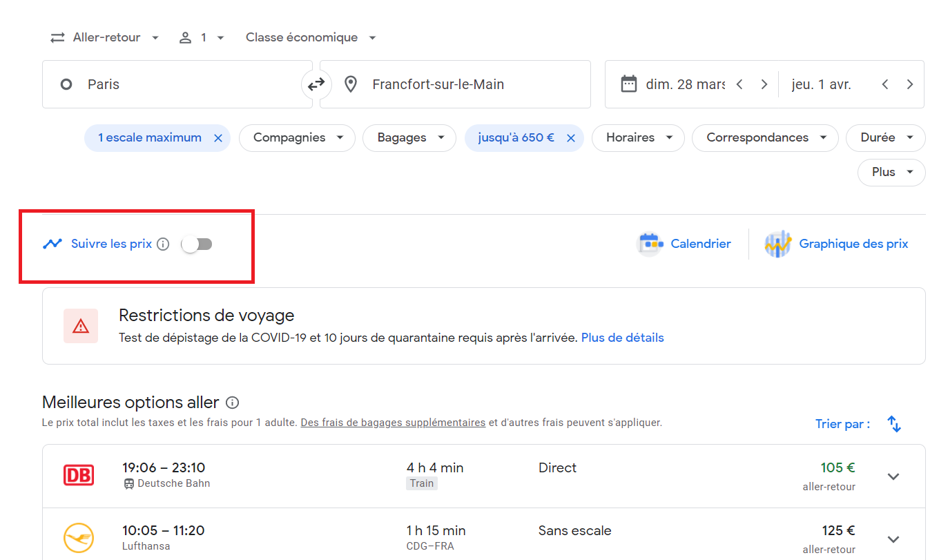Click the Trier par sort arrows icon

(x=894, y=424)
